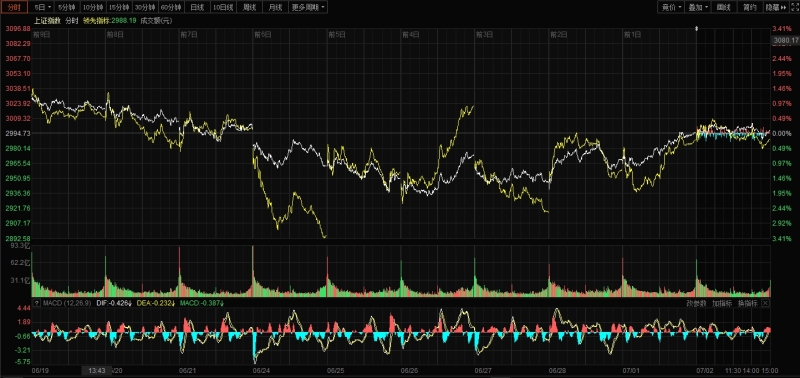Close the MACD indicator panel
800x378 pixels.
point(765,303)
